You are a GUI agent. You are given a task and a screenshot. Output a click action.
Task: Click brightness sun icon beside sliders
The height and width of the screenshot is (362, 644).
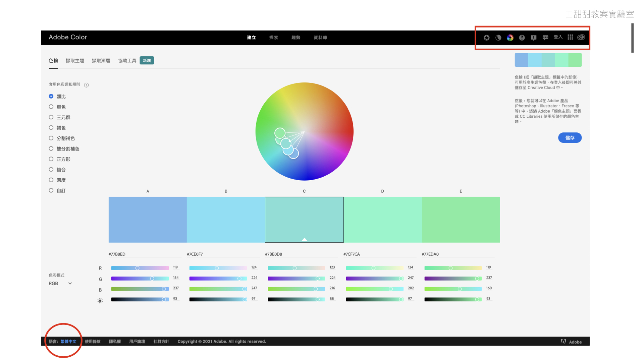[x=100, y=301]
